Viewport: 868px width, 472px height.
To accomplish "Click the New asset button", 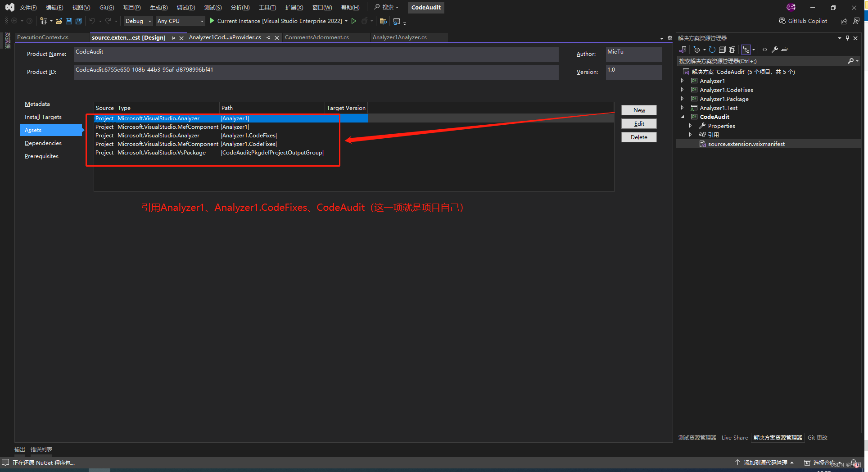I will click(639, 110).
